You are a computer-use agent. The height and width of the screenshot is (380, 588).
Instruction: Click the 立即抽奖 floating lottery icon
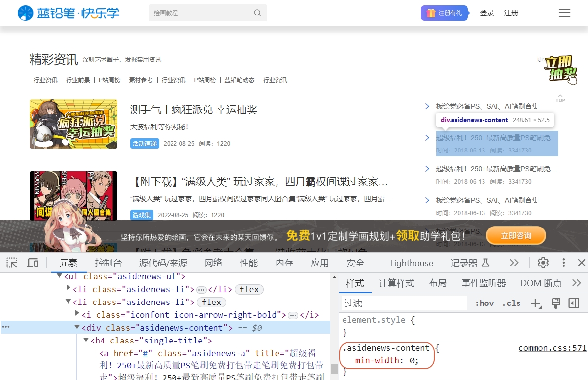tap(560, 70)
